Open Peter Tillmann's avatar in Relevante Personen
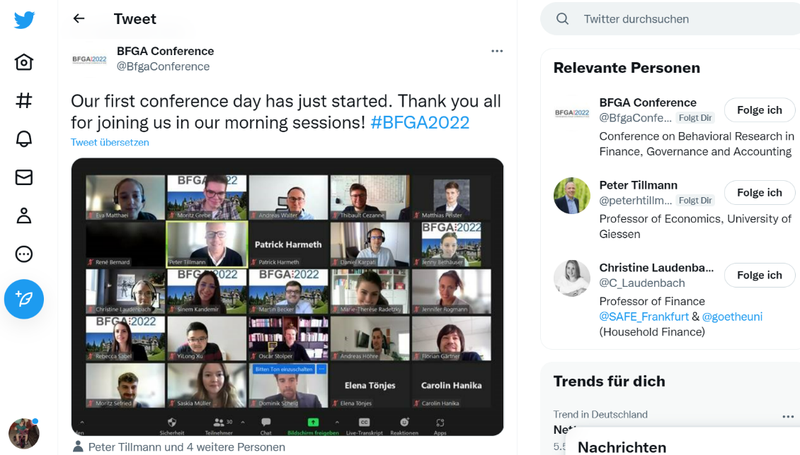This screenshot has width=800, height=455. (x=571, y=195)
